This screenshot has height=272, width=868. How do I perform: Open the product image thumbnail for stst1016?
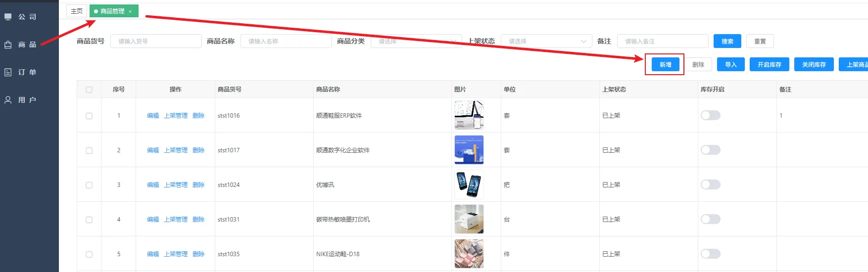tap(469, 115)
